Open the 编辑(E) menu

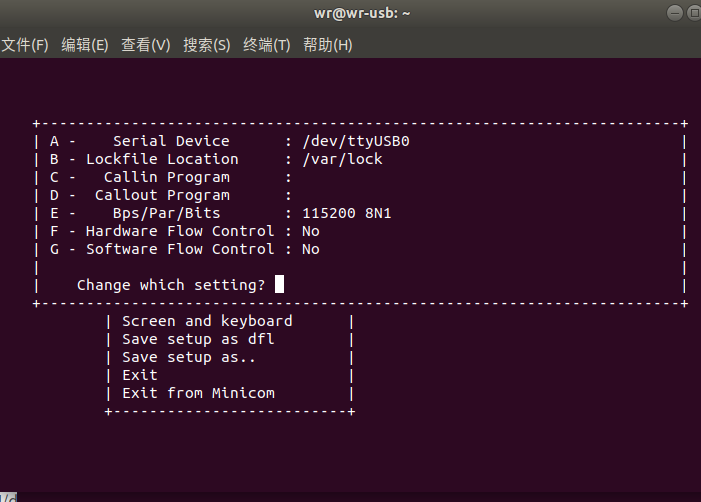pyautogui.click(x=84, y=45)
